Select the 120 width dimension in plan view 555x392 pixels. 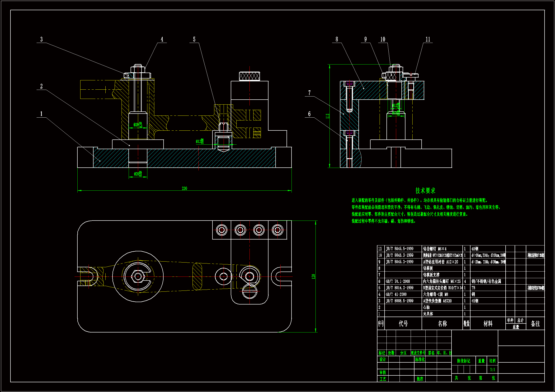click(x=314, y=277)
